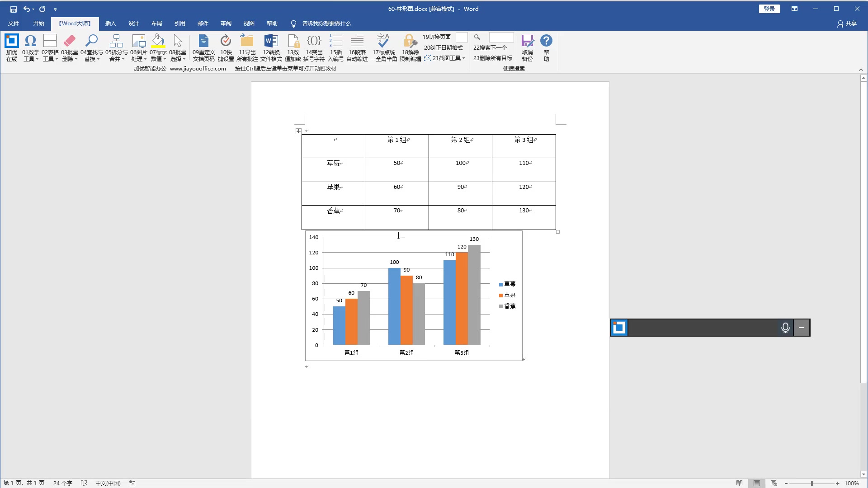Open the 插入 ribbon tab
Image resolution: width=868 pixels, height=488 pixels.
pyautogui.click(x=110, y=23)
